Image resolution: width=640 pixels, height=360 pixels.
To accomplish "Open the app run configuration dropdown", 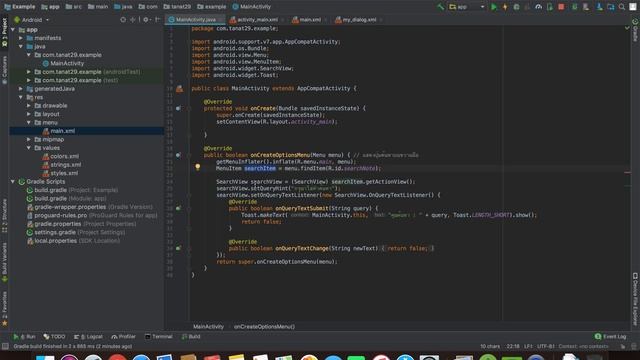I will click(467, 7).
